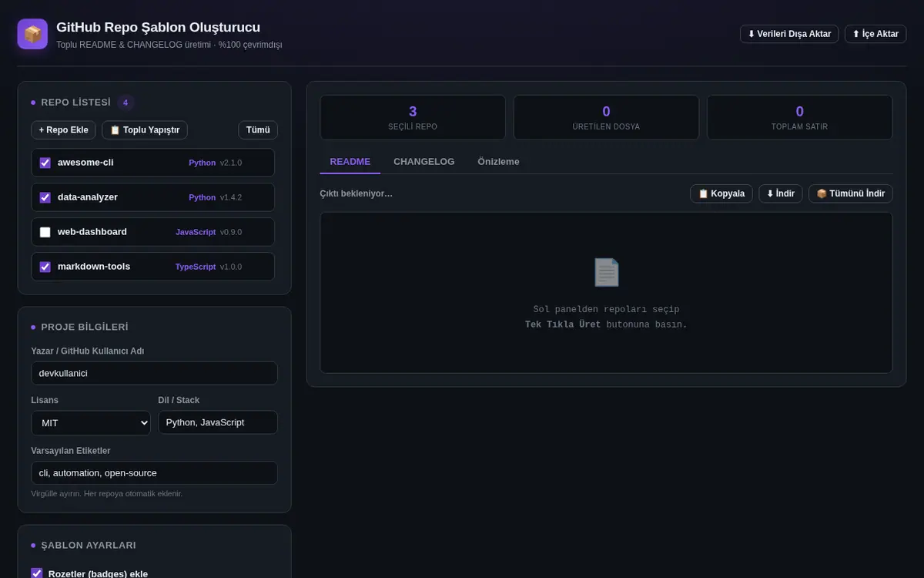Screen dimensions: 924x578
Task: Click the ŞABLON AYARLARI section heading
Action: click(89, 545)
